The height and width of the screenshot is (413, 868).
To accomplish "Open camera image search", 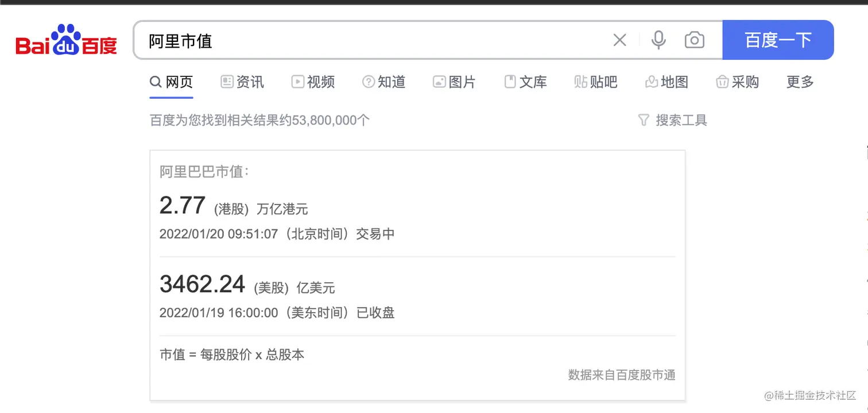I will (x=694, y=40).
